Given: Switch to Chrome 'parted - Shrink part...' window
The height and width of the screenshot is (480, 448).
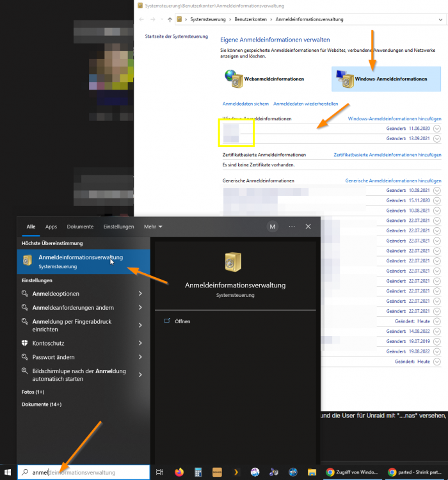Looking at the screenshot, I should [415, 472].
